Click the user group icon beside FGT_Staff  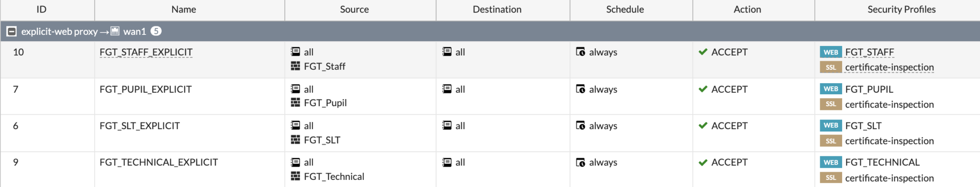(296, 66)
